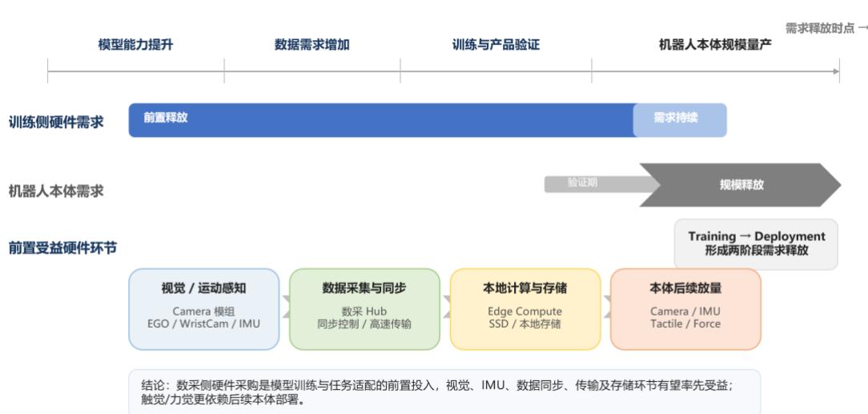Click the 模型能力提升 stage heading

135,45
